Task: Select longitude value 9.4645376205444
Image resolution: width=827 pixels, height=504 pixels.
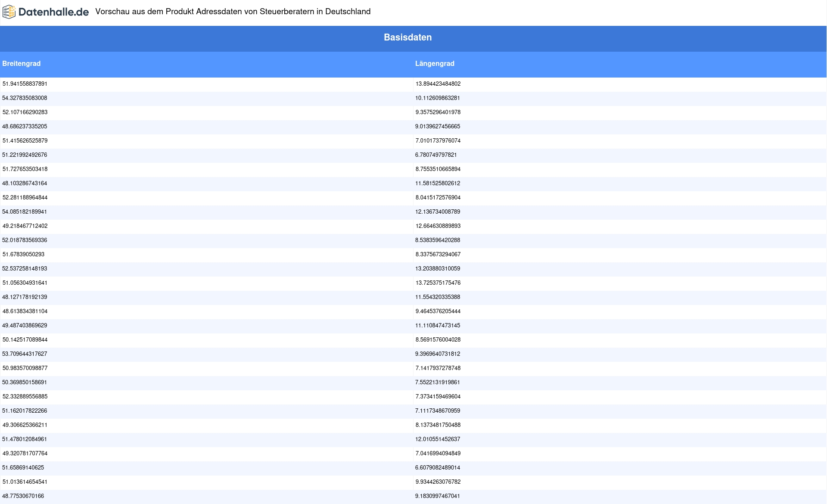Action: pos(438,311)
